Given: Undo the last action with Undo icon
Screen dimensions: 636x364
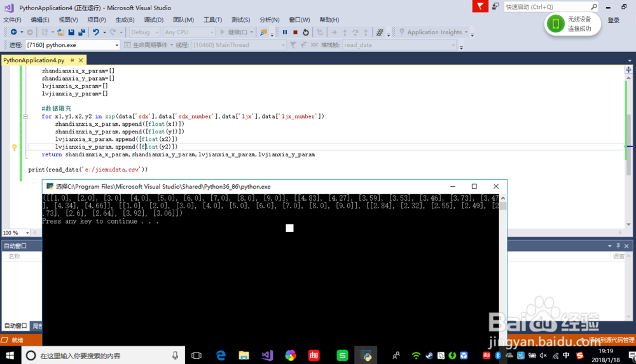Looking at the screenshot, I should pyautogui.click(x=96, y=32).
